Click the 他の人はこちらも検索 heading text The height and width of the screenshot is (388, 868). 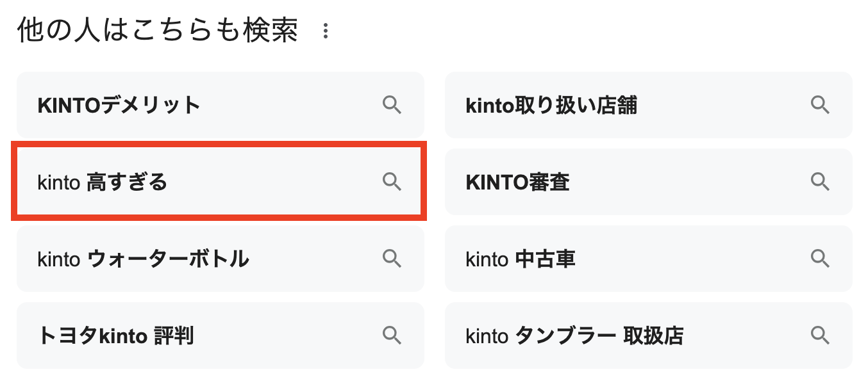158,31
